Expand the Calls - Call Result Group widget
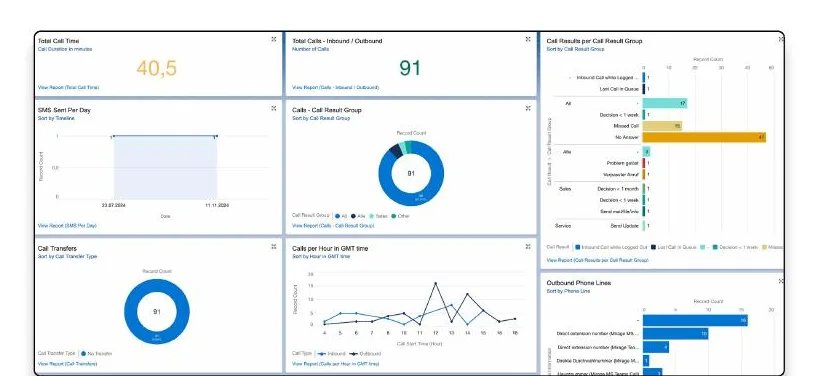Image resolution: width=817 pixels, height=376 pixels. pos(528,108)
